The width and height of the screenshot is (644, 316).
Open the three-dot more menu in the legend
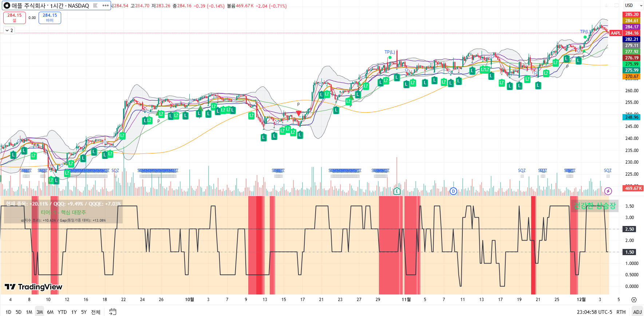(106, 5)
